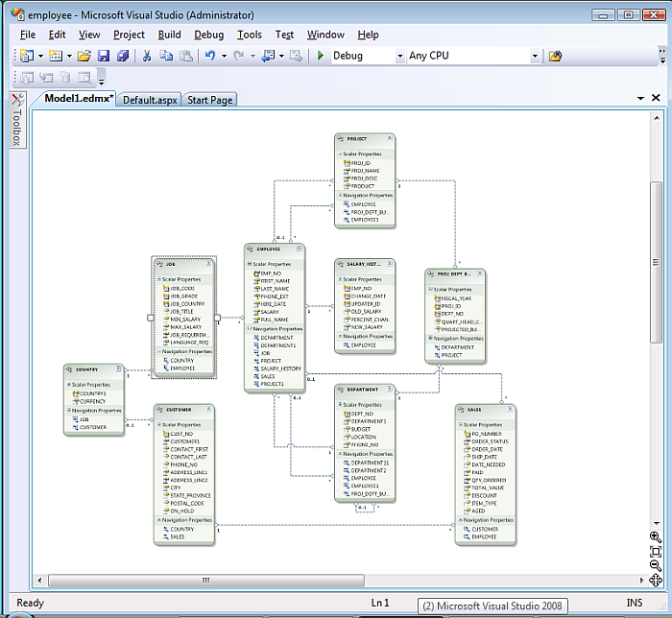Viewport: 672px width, 618px height.
Task: Select the Start Page tab
Action: 209,100
